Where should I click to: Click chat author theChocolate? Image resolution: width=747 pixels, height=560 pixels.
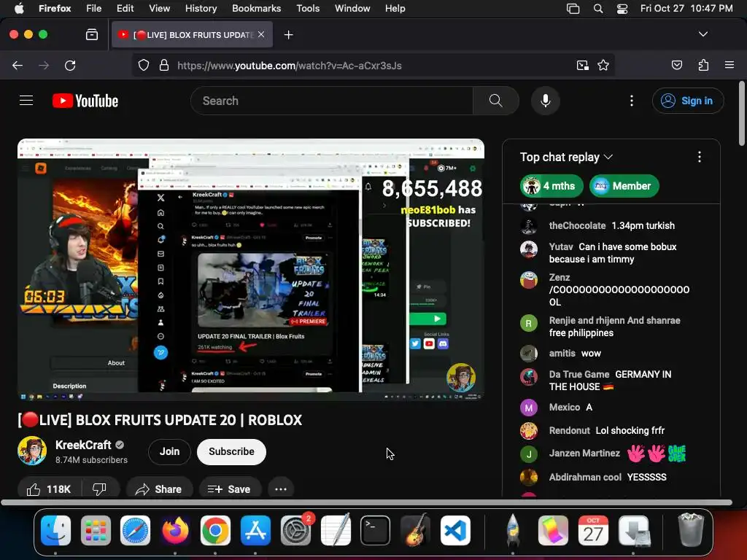tap(577, 226)
